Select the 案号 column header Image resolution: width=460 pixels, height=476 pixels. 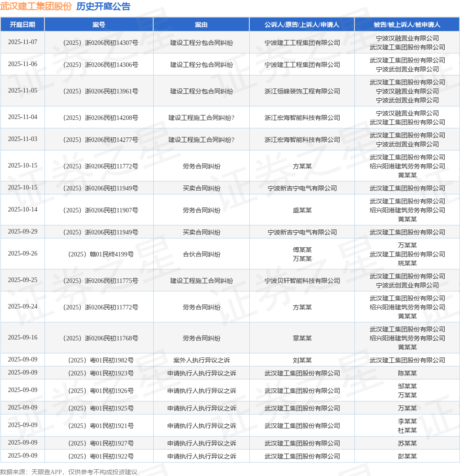(x=99, y=25)
